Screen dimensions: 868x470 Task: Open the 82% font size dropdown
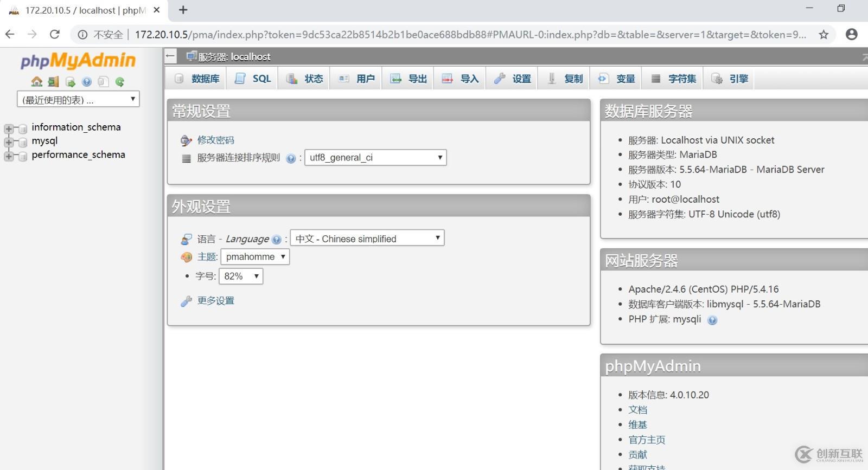click(241, 276)
